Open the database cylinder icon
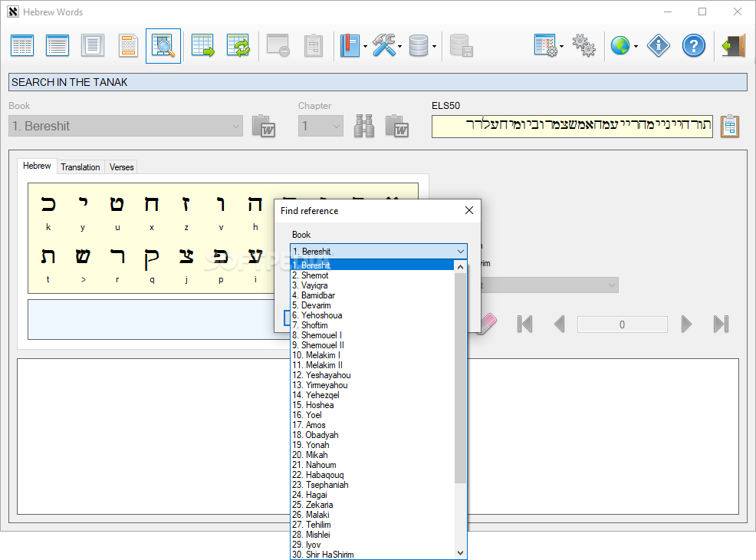This screenshot has height=560, width=756. pos(418,46)
